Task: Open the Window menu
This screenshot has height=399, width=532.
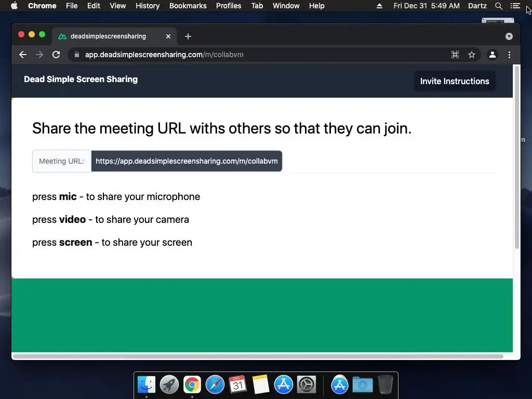Action: (x=286, y=6)
